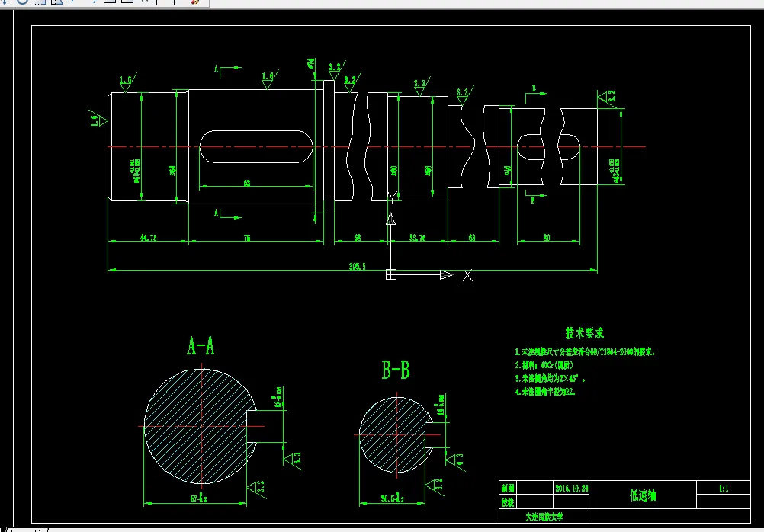Select the 68 keyway length dimension inside the shaft
764x532 pixels.
point(247,183)
